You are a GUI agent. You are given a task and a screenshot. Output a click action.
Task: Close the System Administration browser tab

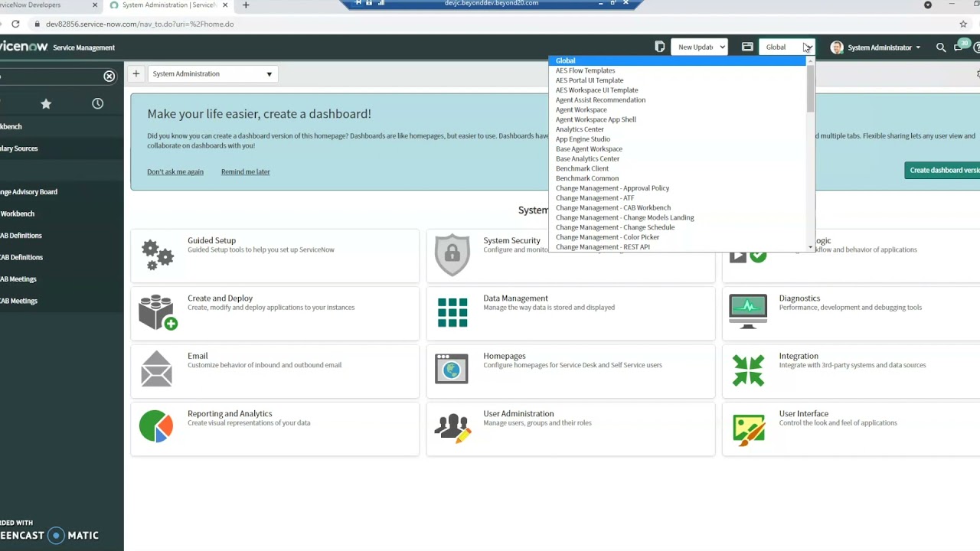pyautogui.click(x=226, y=5)
